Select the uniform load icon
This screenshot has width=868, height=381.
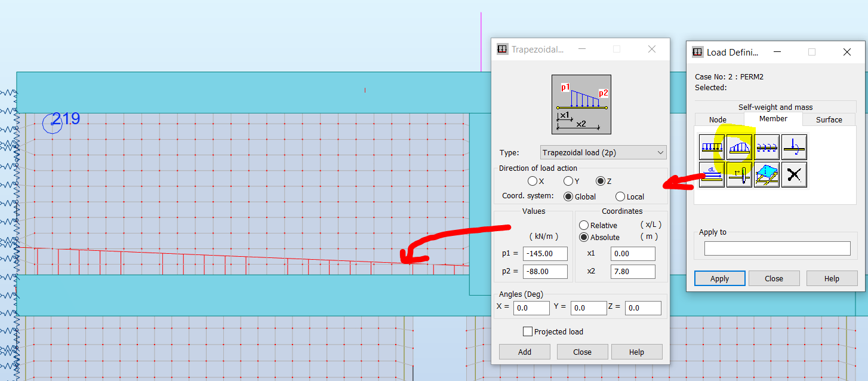[710, 147]
